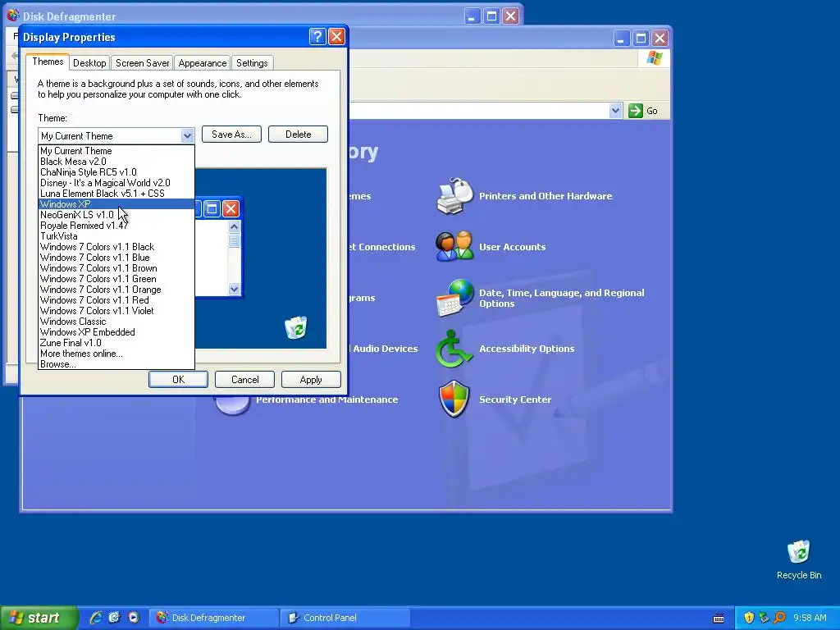Pick Windows 7 Colors v1.1 Violet

point(116,311)
